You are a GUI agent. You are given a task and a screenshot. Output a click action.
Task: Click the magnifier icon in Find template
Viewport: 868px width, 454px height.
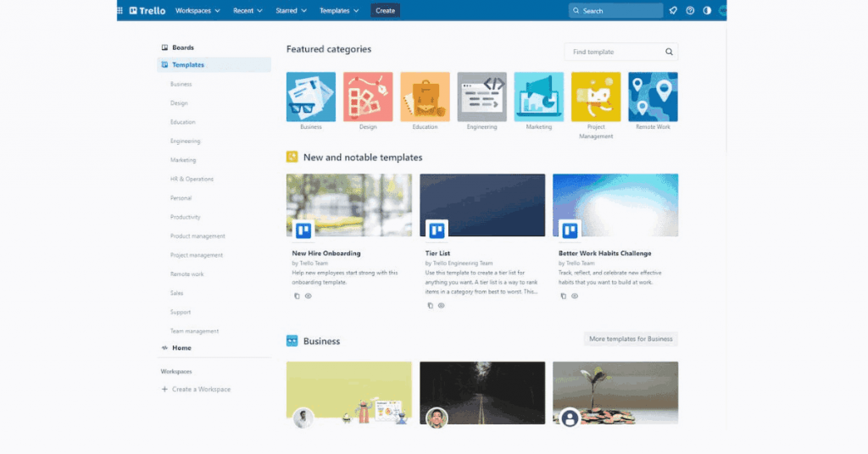tap(670, 52)
